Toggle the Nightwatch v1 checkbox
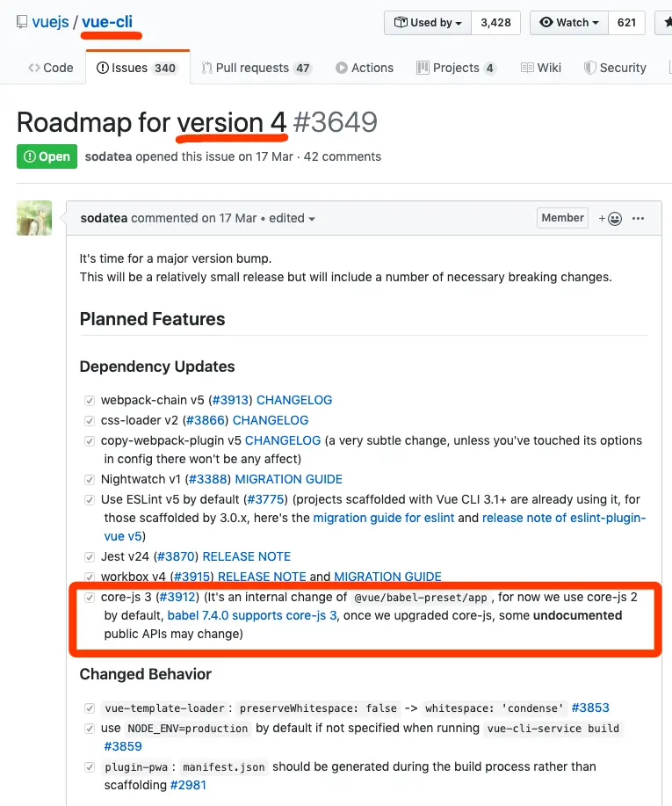This screenshot has height=806, width=672. click(x=90, y=480)
